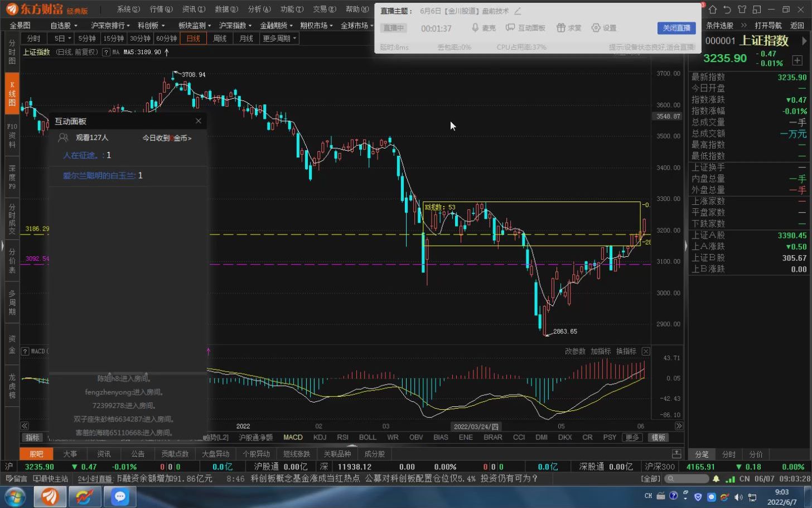This screenshot has height=508, width=812.
Task: Switch to the 分时 tab in the right panel
Action: coord(729,454)
